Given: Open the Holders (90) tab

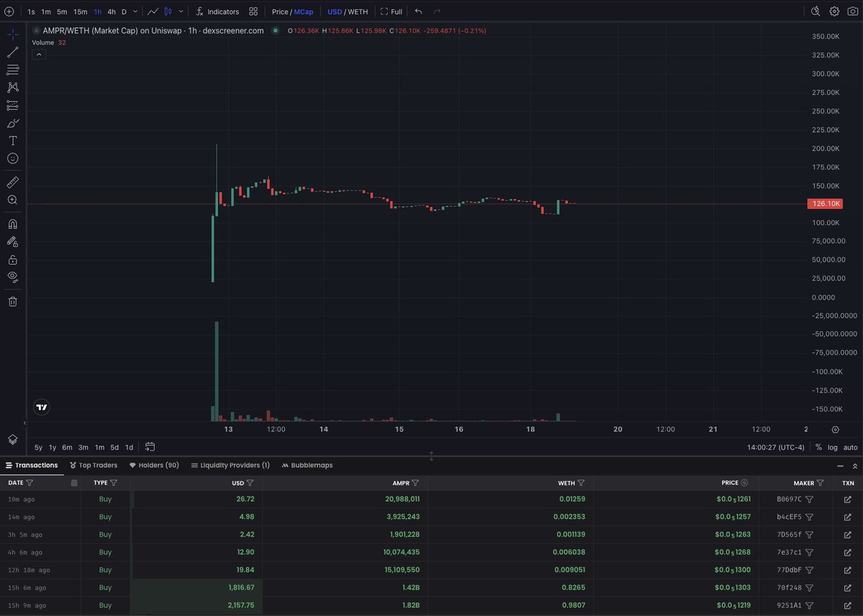Looking at the screenshot, I should (154, 465).
